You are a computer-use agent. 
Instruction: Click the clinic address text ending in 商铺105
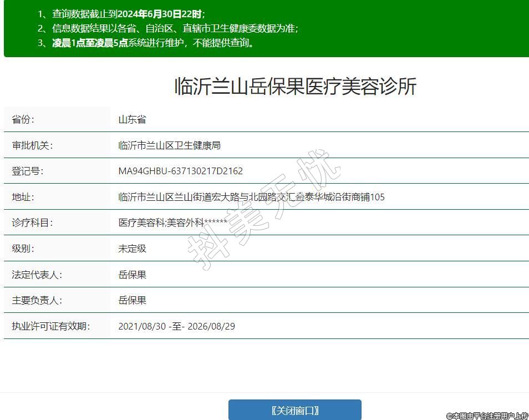251,197
